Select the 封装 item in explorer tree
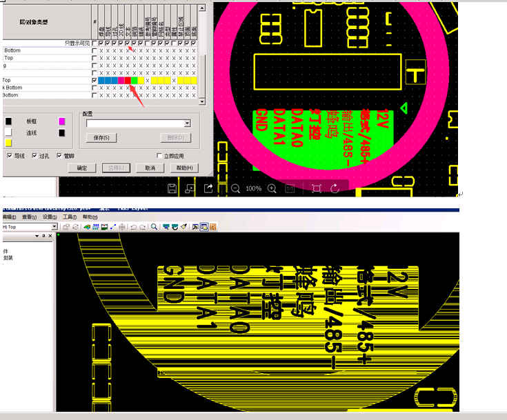The height and width of the screenshot is (420, 507). click(x=8, y=258)
